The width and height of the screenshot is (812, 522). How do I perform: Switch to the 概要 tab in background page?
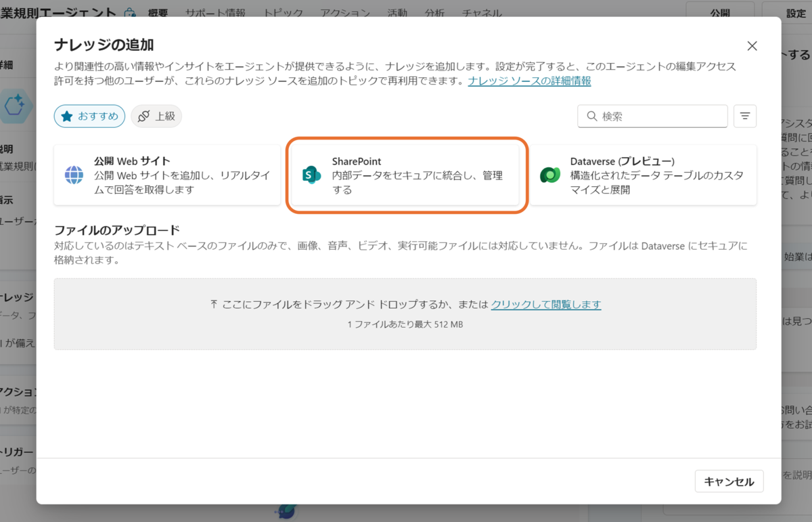157,13
